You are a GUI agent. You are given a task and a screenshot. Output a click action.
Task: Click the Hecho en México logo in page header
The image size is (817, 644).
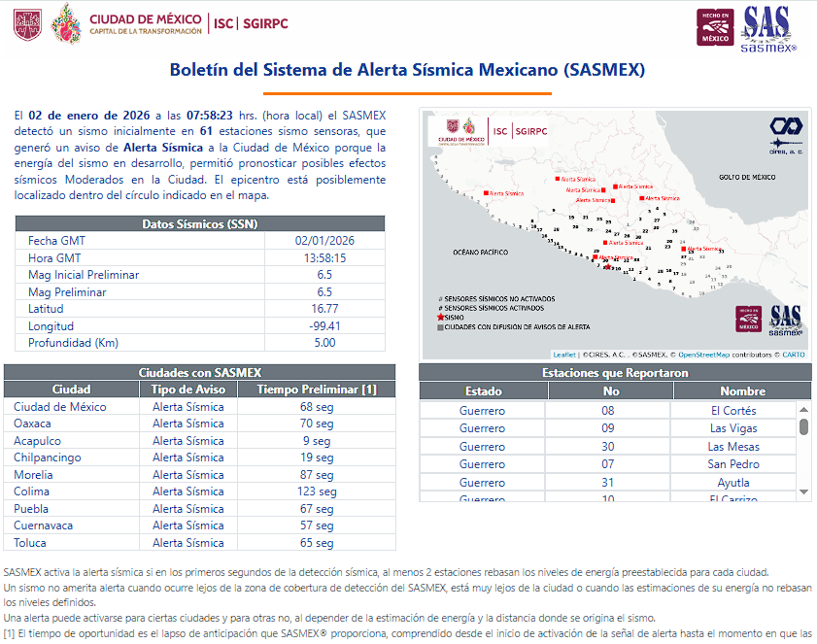715,26
